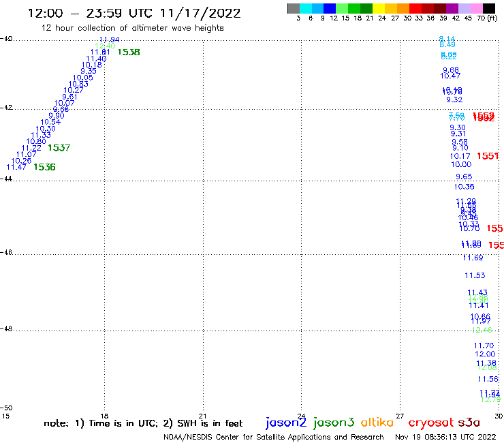Click the 10.36 measurement
The width and height of the screenshot is (504, 443).
[464, 187]
